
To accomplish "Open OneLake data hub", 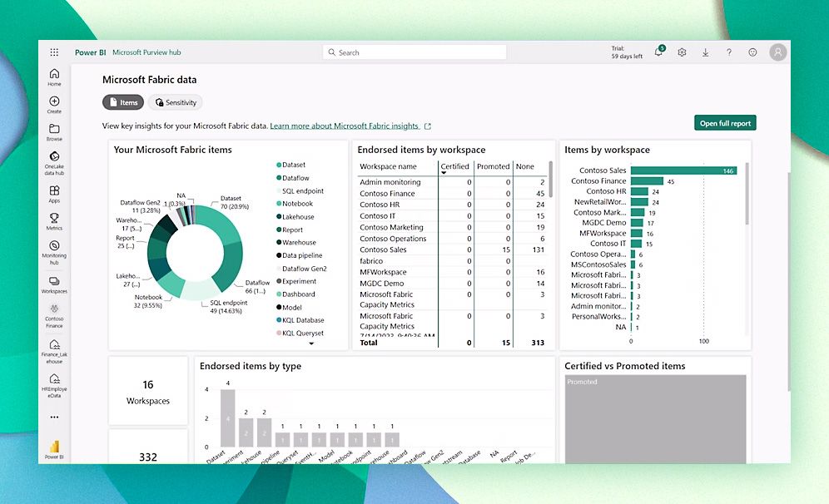I will (x=54, y=163).
